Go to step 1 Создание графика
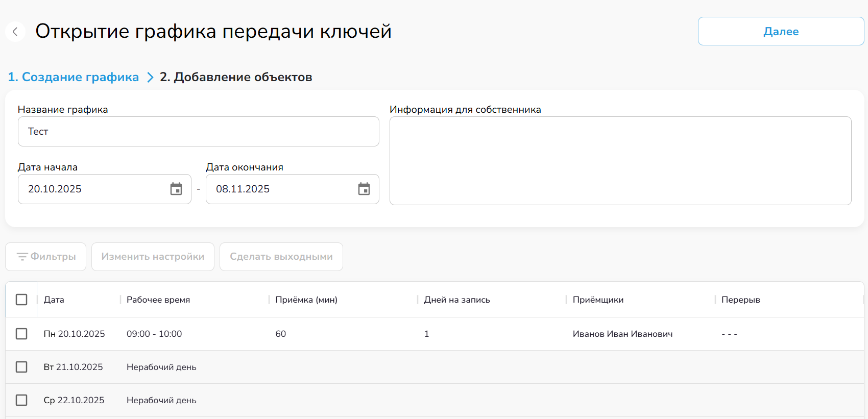868x419 pixels. (x=74, y=77)
